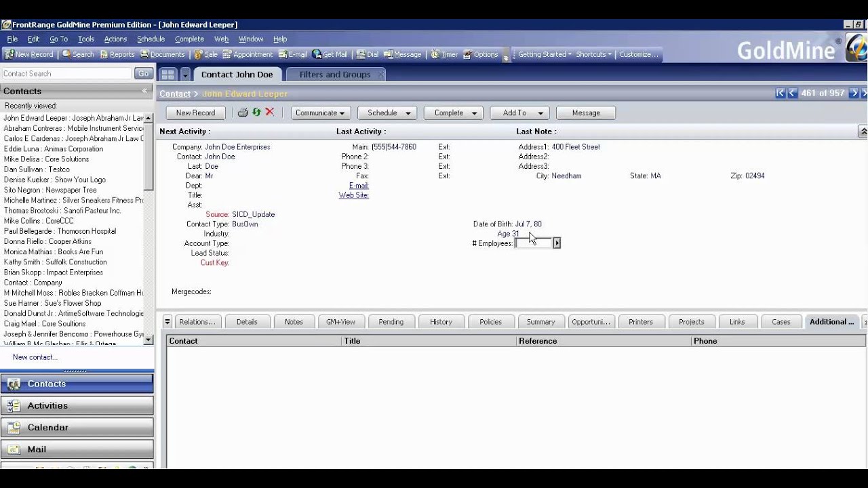The width and height of the screenshot is (868, 488).
Task: Click the Sale toolbar icon
Action: 206,54
